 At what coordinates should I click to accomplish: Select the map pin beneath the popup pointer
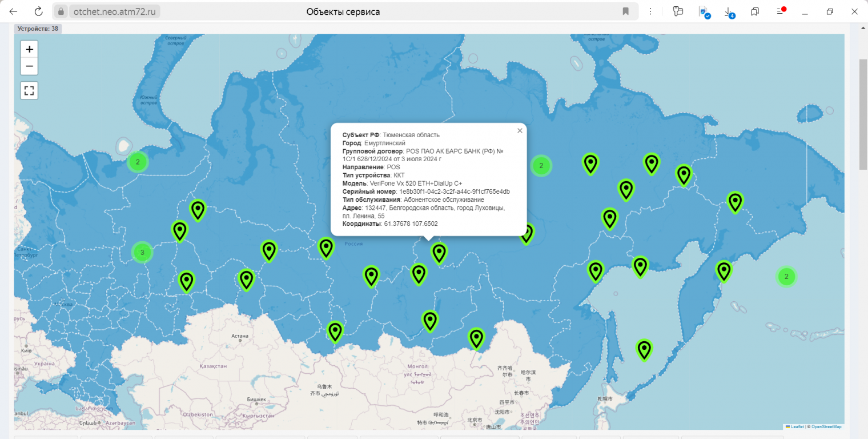click(439, 253)
